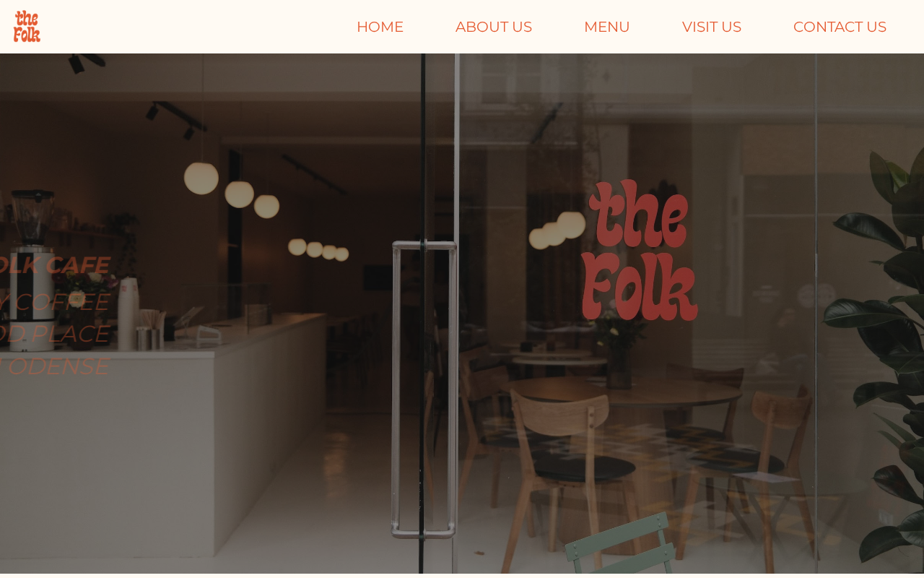Open the MENU navigation link

pos(607,27)
